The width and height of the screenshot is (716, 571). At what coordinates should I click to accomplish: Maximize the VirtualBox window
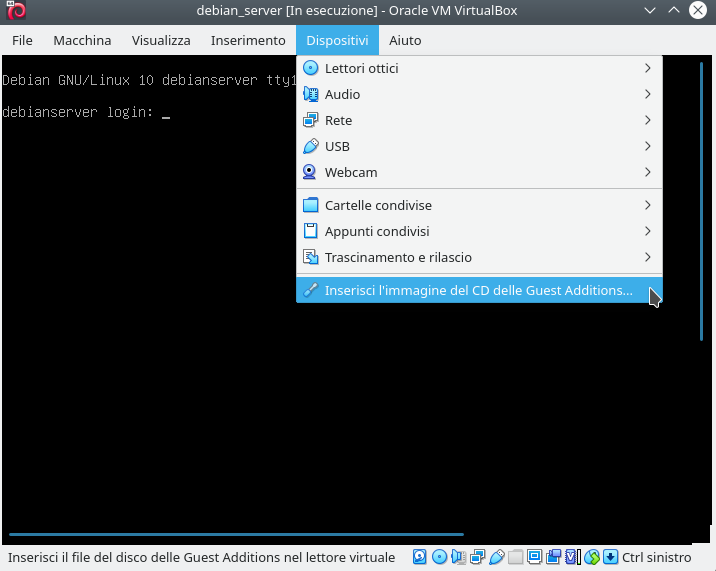(674, 10)
